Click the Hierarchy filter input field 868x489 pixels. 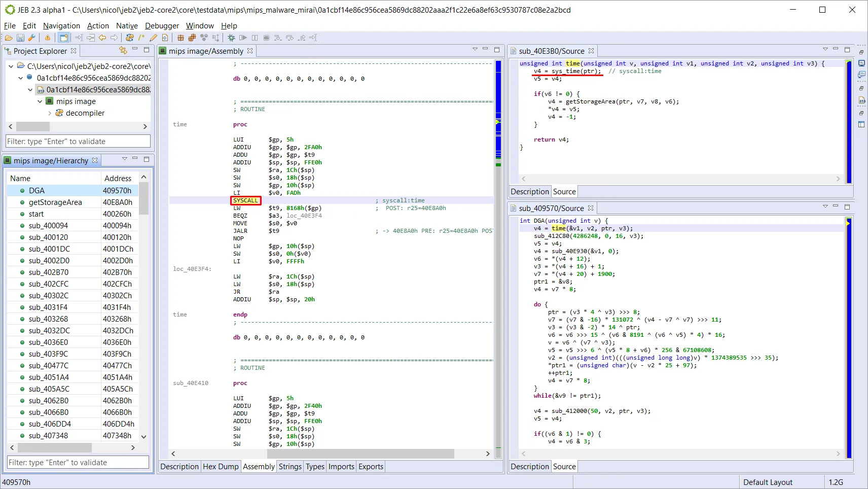tap(78, 463)
